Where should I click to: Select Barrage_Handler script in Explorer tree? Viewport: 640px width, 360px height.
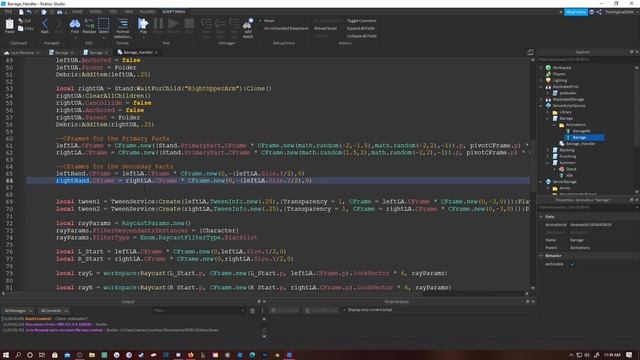coord(577,144)
